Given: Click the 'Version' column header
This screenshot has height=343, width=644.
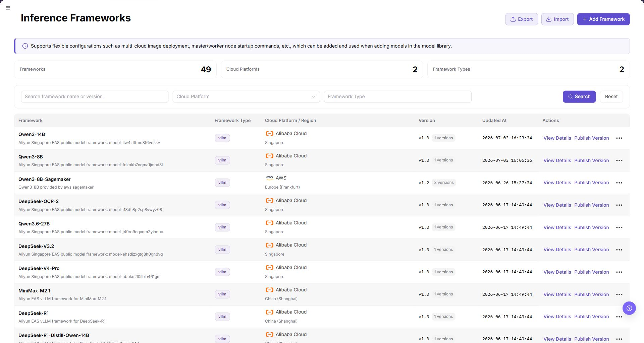Looking at the screenshot, I should click(x=427, y=120).
